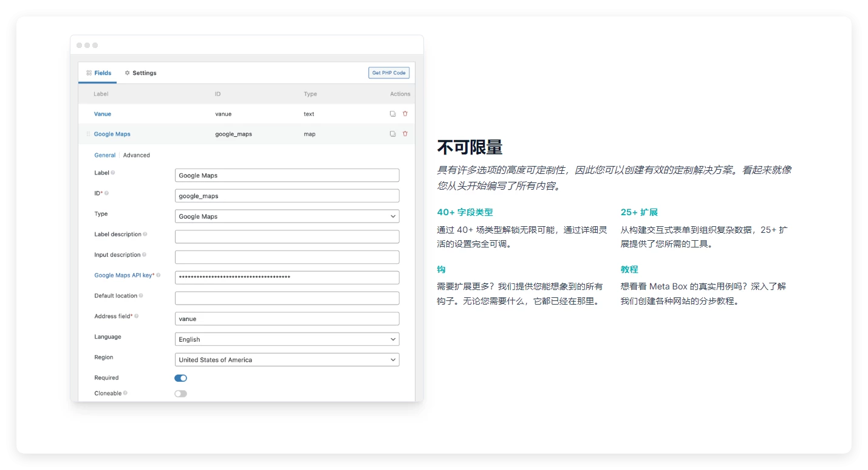The width and height of the screenshot is (868, 470).
Task: Click the help icon next to Cloneable
Action: tap(126, 393)
